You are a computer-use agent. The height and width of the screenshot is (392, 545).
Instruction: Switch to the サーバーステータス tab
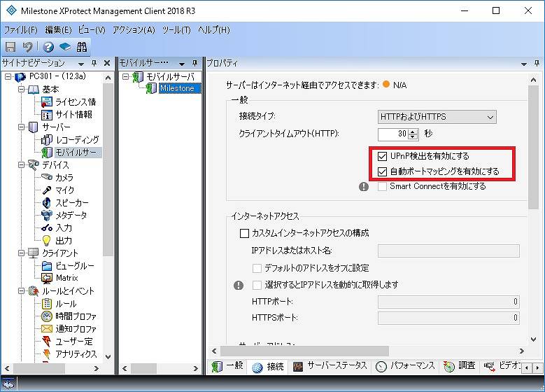330,366
